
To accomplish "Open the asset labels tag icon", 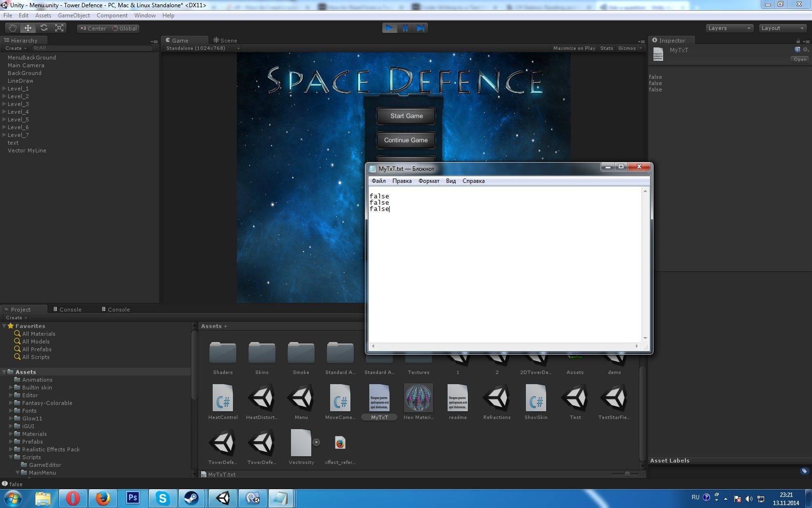I will (x=804, y=471).
